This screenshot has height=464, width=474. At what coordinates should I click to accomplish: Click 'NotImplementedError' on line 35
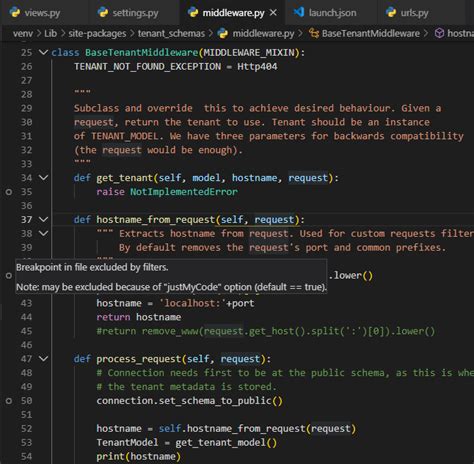184,192
